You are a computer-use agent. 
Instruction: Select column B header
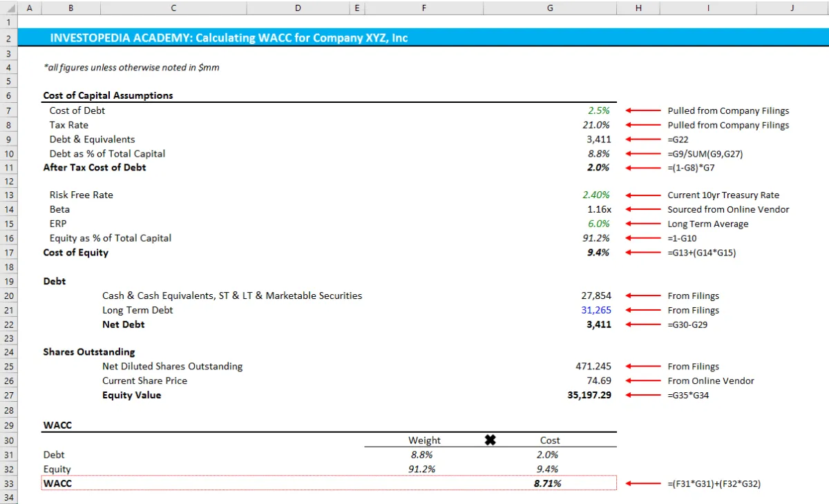tap(71, 8)
